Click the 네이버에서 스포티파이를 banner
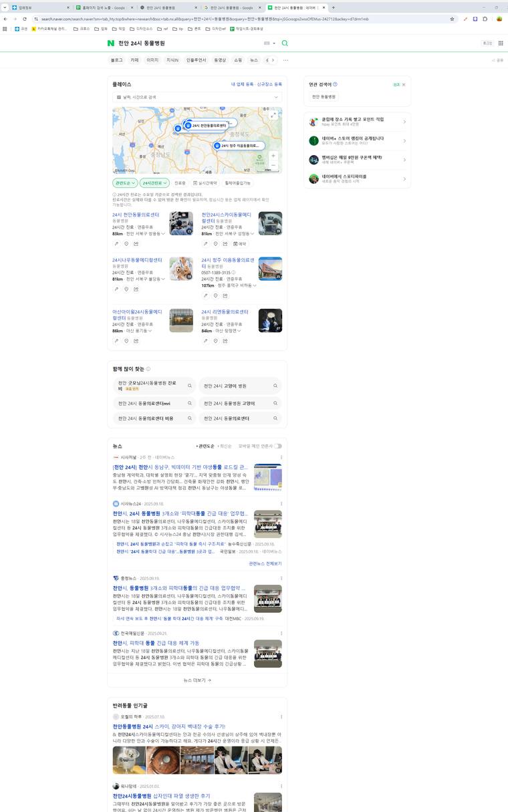Image resolution: width=508 pixels, height=812 pixels. (x=357, y=178)
